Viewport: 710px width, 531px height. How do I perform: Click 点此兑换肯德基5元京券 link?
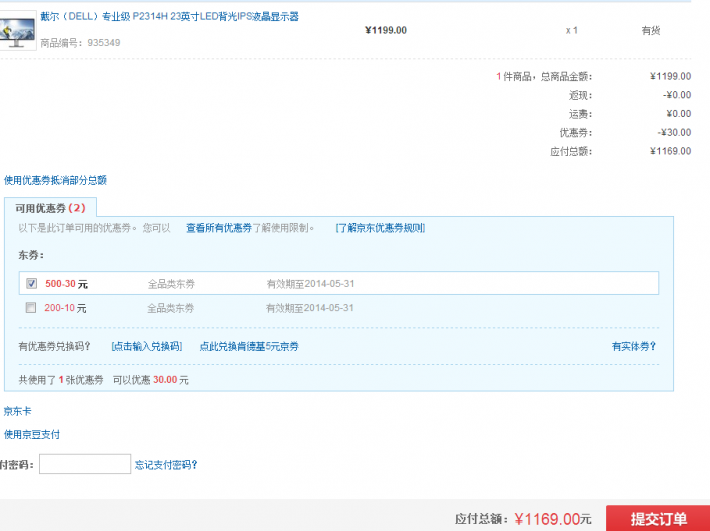tap(248, 346)
